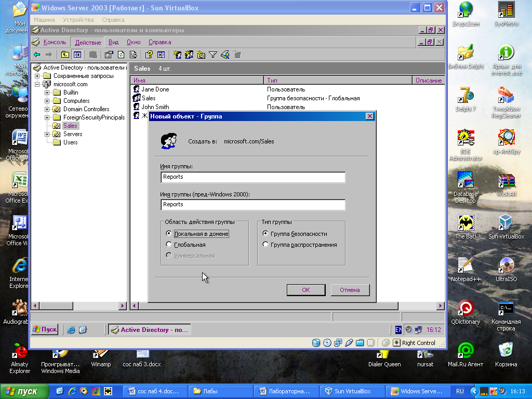
Task: Click the guest EN language indicator
Action: pyautogui.click(x=398, y=329)
